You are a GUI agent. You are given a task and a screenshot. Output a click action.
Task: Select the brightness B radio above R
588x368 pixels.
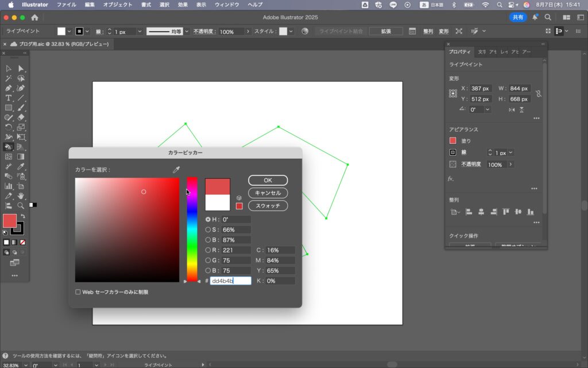[208, 240]
